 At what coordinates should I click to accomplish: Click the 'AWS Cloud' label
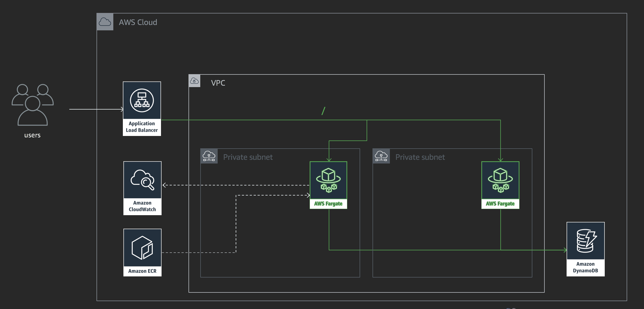[x=138, y=22]
